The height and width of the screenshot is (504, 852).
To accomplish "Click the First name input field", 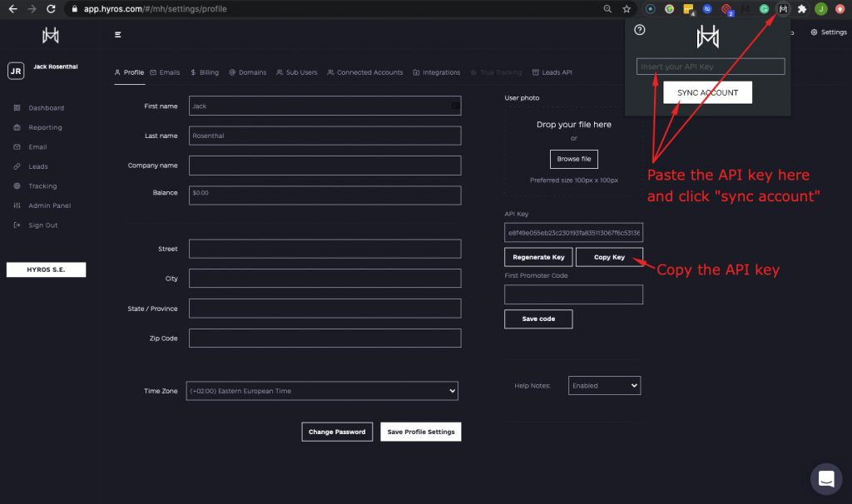I will click(325, 106).
